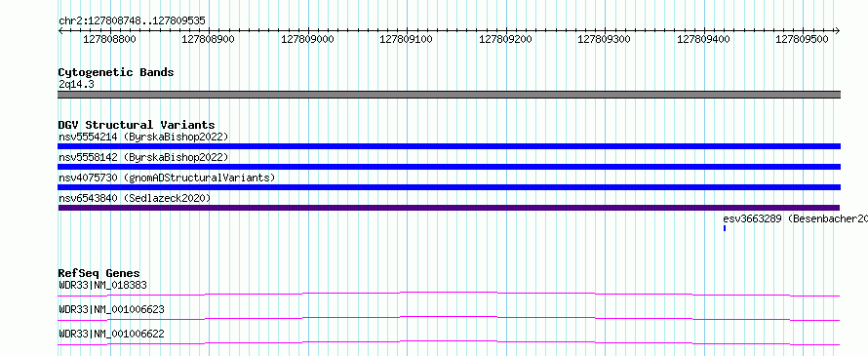The width and height of the screenshot is (868, 356).
Task: Click the small blue esv3663289 variant marker
Action: point(725,228)
